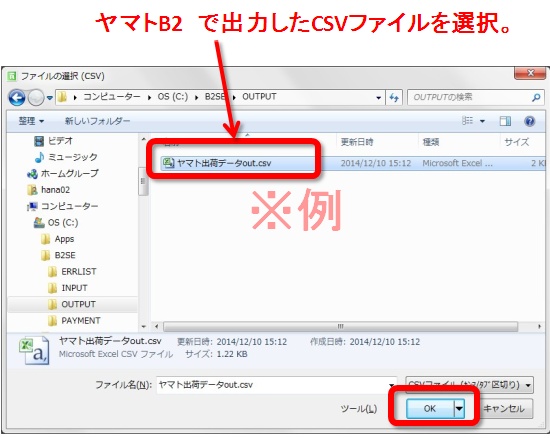The image size is (550, 438).
Task: Click the コンピューター monitor icon
Action: (32, 207)
